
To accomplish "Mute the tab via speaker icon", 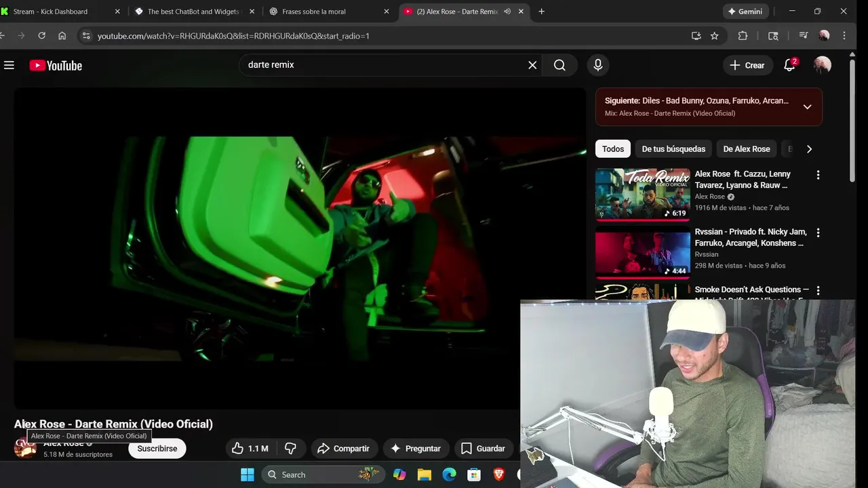I will (x=507, y=12).
